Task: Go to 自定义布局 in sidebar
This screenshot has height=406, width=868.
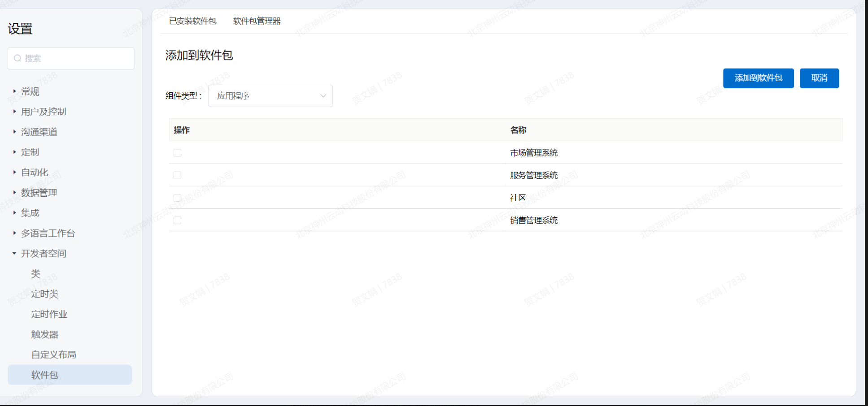Action: coord(53,354)
